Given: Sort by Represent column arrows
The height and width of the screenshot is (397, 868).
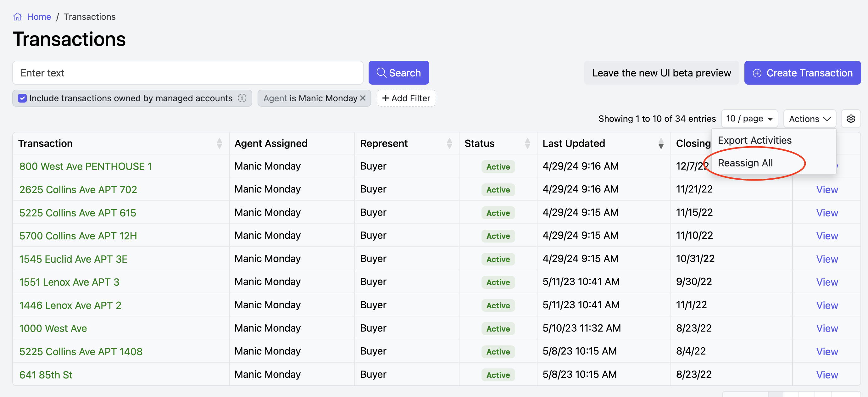Looking at the screenshot, I should point(449,143).
